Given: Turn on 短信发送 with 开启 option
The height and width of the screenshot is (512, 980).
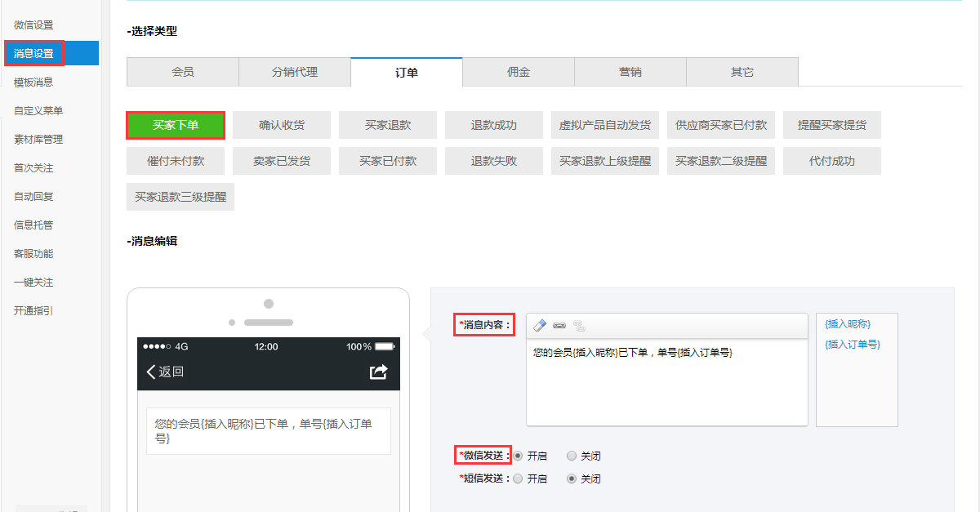Looking at the screenshot, I should point(518,479).
